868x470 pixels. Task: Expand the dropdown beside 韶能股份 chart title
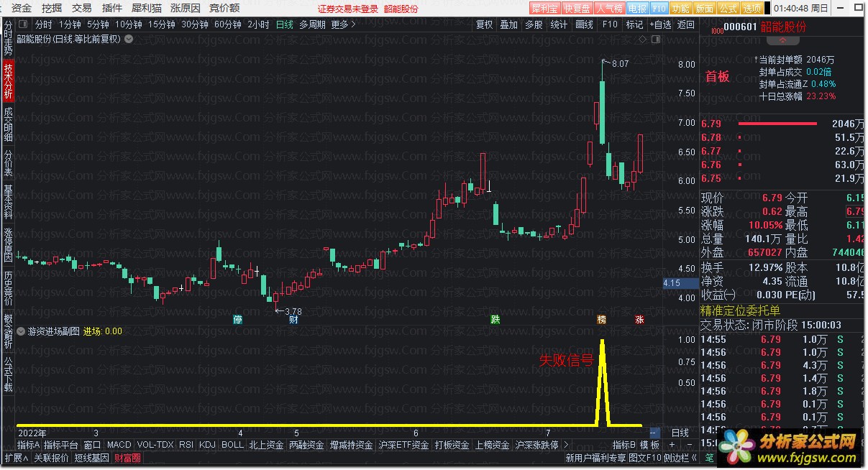coord(129,39)
